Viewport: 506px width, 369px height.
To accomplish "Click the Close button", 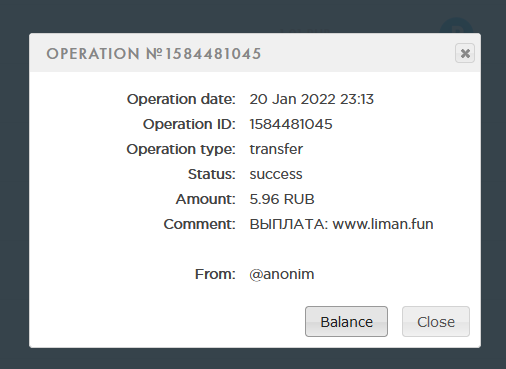I will tap(436, 322).
